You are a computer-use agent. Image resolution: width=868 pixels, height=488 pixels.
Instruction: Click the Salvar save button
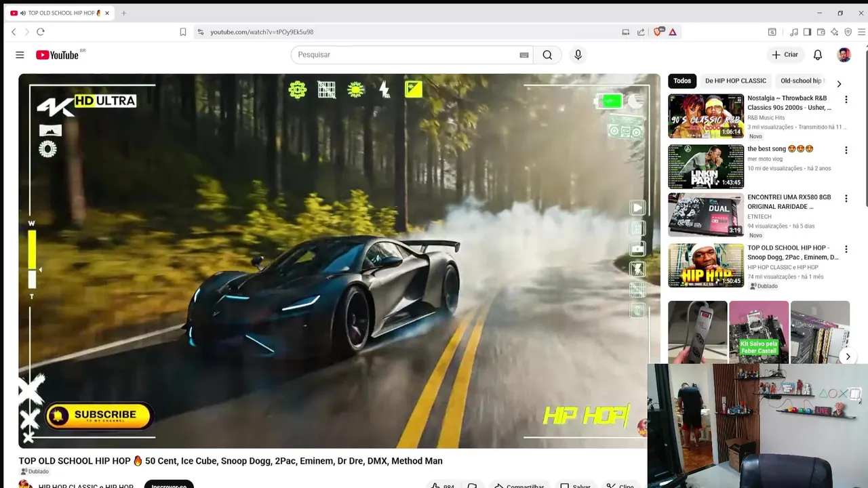click(575, 485)
